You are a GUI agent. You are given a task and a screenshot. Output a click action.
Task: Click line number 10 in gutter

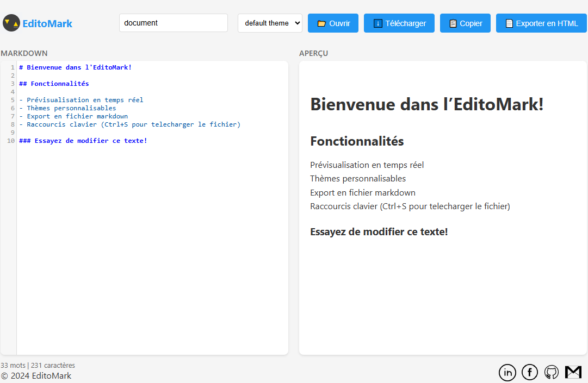(x=11, y=141)
